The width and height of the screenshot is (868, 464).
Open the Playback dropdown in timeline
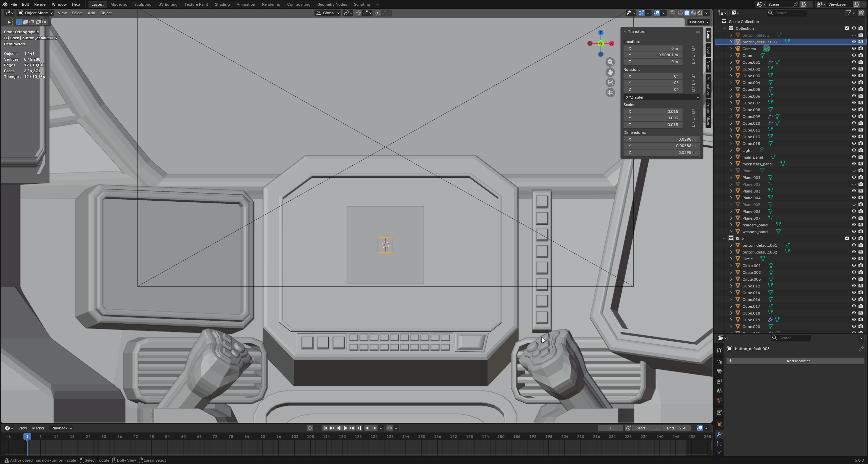pos(62,428)
